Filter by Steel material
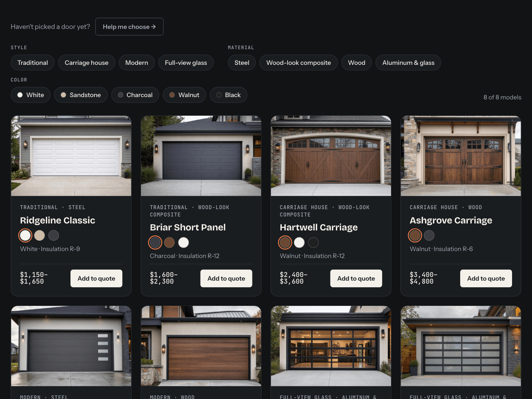The image size is (532, 399). pos(242,63)
